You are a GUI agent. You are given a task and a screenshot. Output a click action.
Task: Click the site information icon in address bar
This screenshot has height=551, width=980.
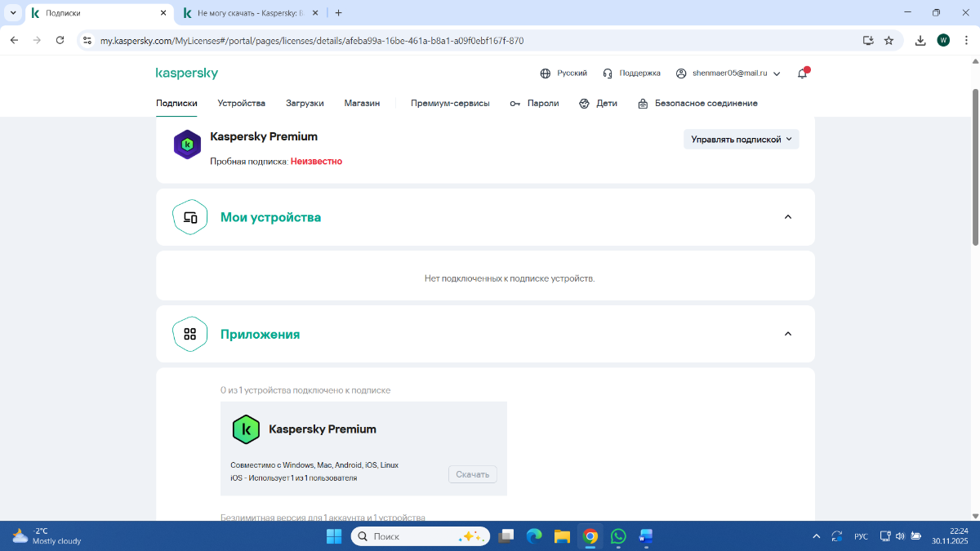click(88, 40)
